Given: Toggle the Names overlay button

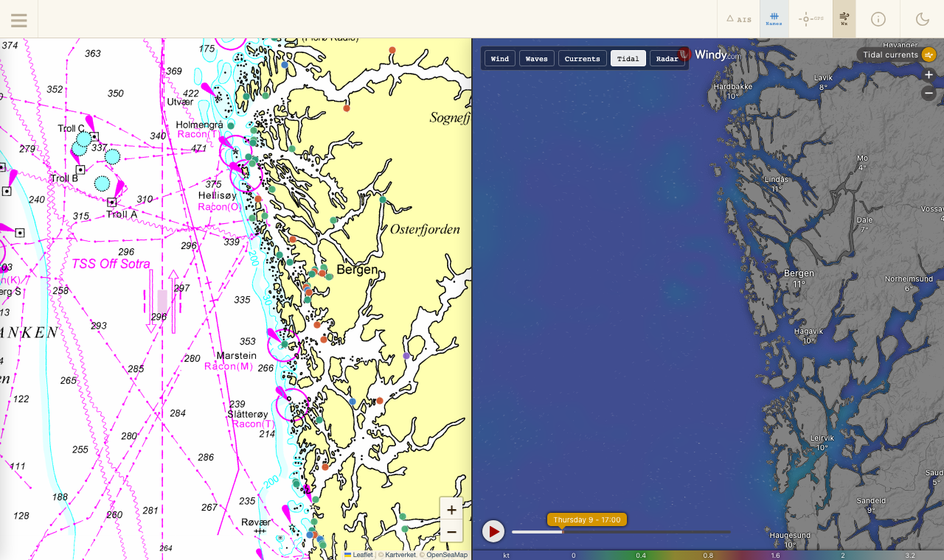Looking at the screenshot, I should [x=774, y=19].
